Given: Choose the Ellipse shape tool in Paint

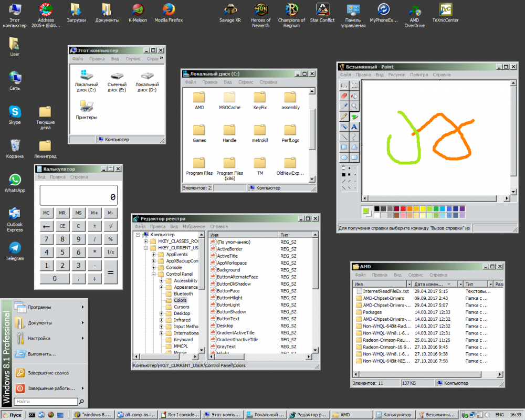Looking at the screenshot, I should [344, 157].
